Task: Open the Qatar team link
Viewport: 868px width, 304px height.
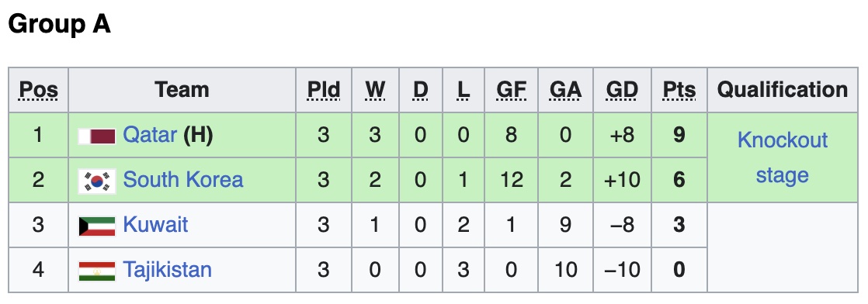Action: (150, 135)
